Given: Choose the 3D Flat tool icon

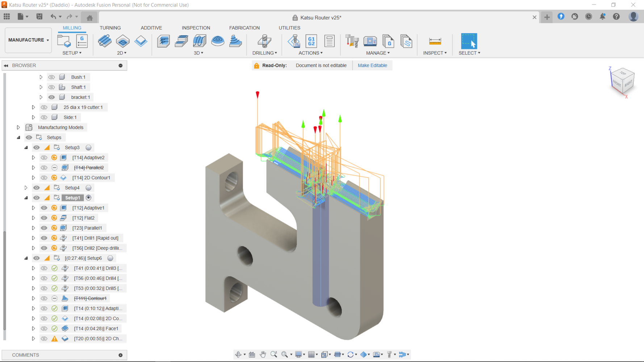Looking at the screenshot, I should (x=181, y=41).
